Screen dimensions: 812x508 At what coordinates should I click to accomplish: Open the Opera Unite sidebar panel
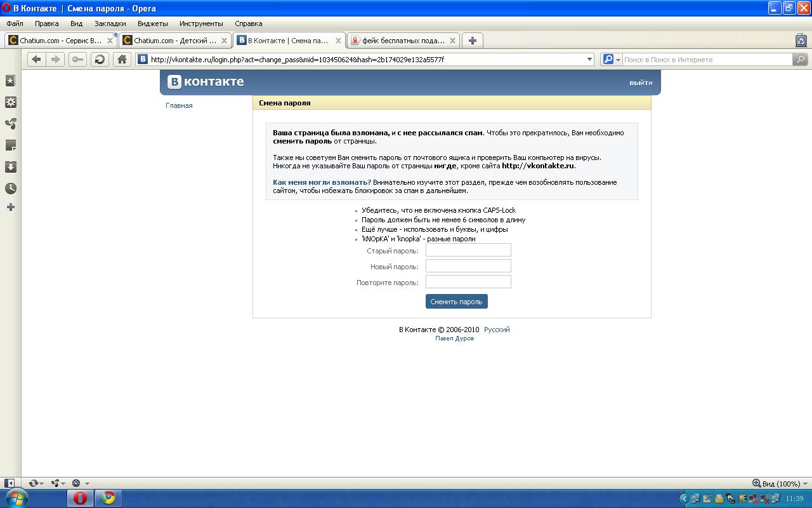(x=11, y=124)
